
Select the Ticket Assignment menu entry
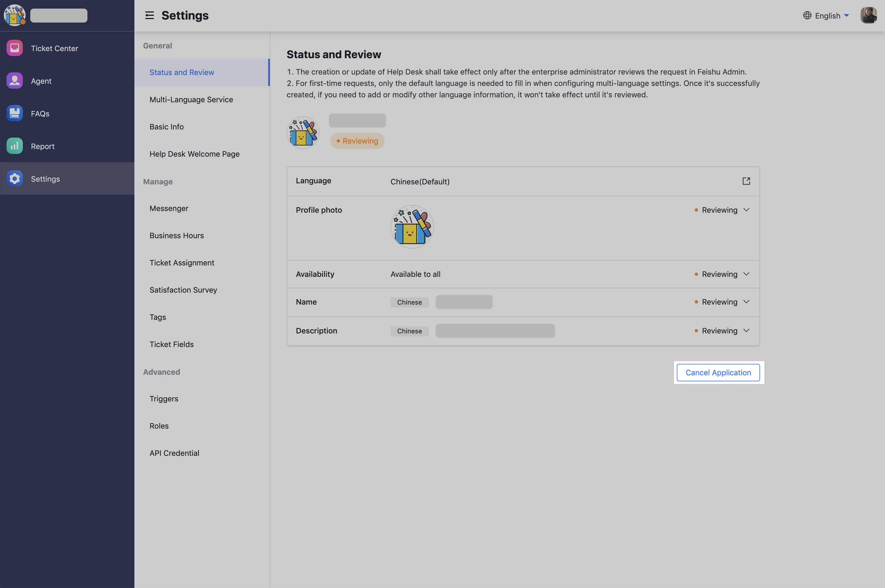(x=182, y=262)
